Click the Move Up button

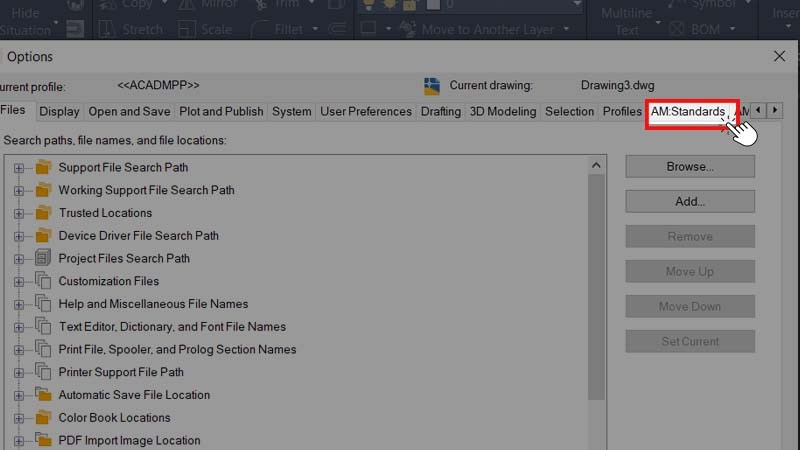[x=690, y=271]
